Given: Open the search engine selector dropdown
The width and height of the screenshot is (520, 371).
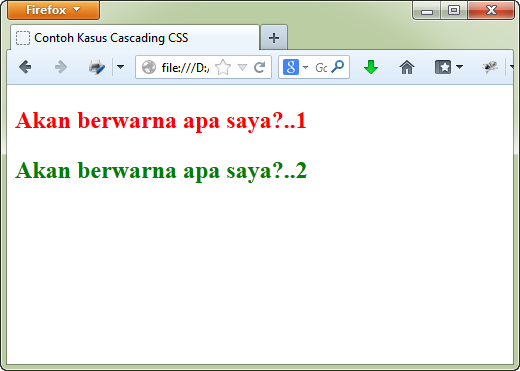Looking at the screenshot, I should (x=305, y=68).
